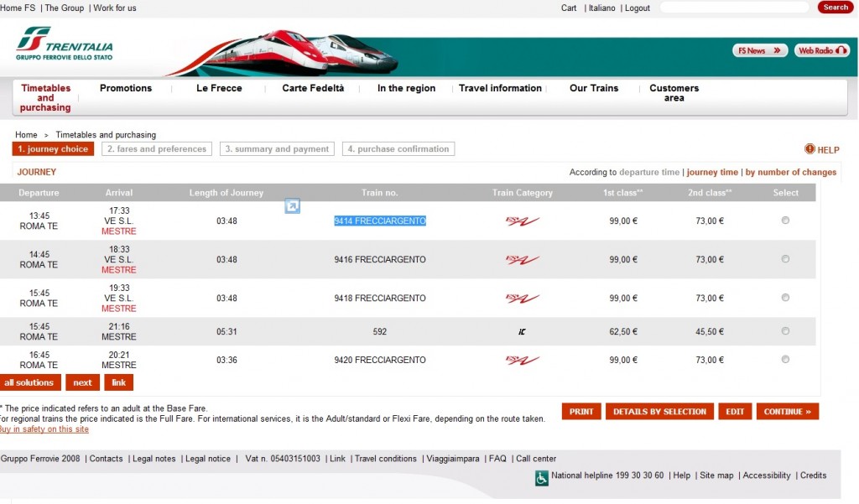This screenshot has width=859, height=504.
Task: Open Home FS link
Action: click(x=18, y=8)
